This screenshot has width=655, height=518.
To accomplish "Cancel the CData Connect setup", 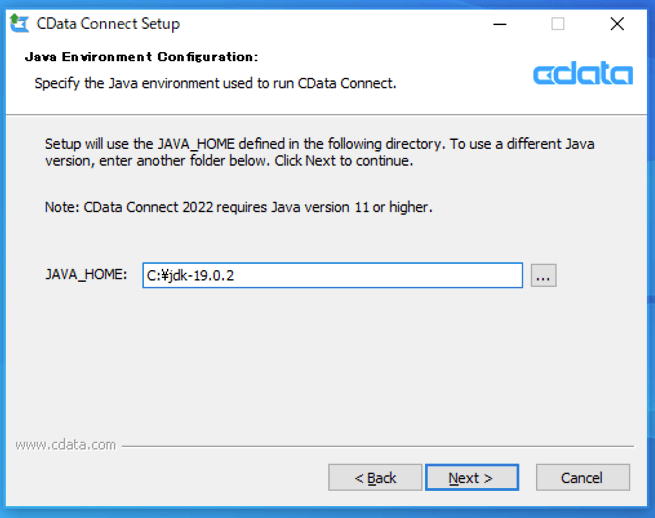I will (x=583, y=477).
